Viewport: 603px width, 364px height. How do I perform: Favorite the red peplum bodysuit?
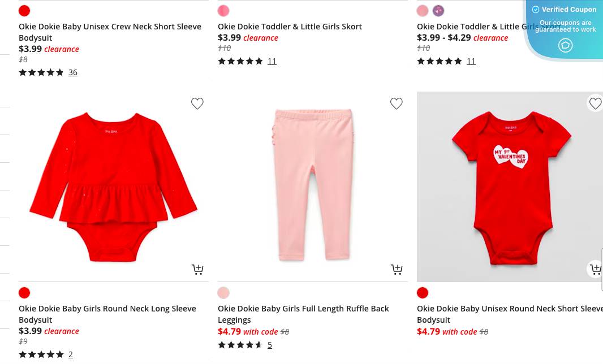[x=197, y=104]
